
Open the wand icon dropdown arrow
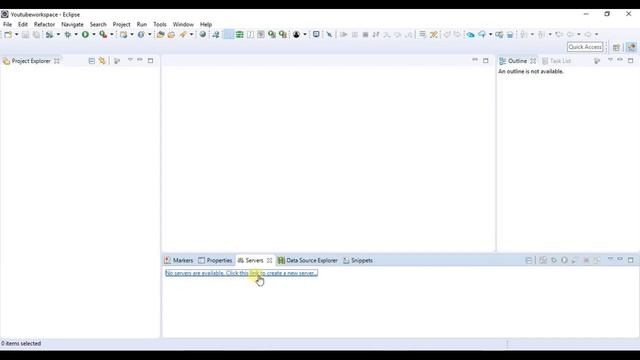[191, 35]
